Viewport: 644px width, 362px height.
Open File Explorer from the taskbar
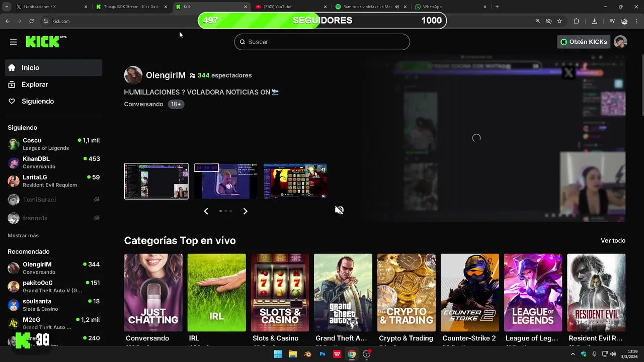293,354
